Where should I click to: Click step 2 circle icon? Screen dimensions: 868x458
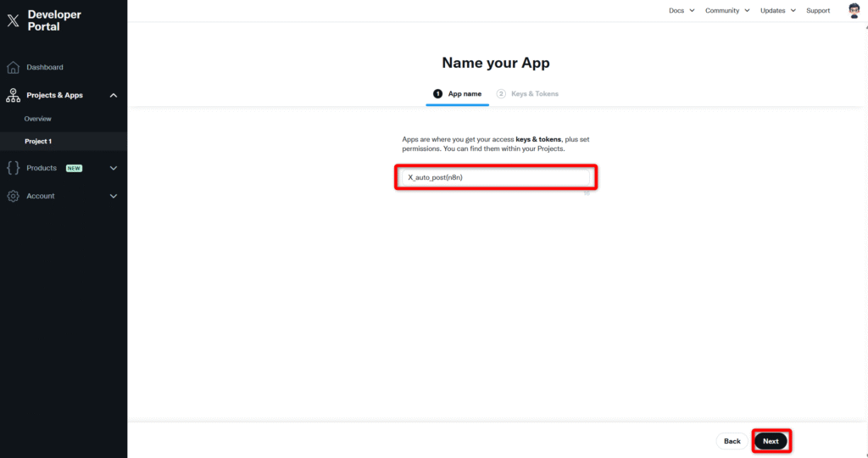tap(501, 93)
